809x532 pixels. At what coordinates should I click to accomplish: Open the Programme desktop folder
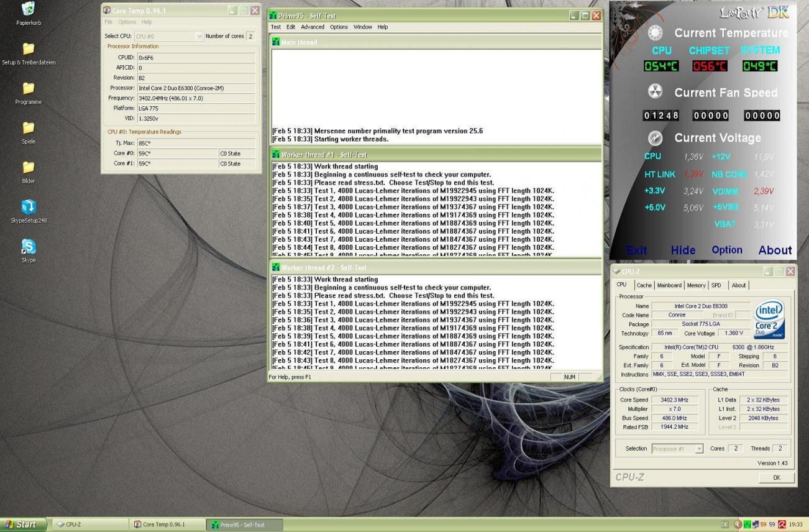(x=29, y=88)
